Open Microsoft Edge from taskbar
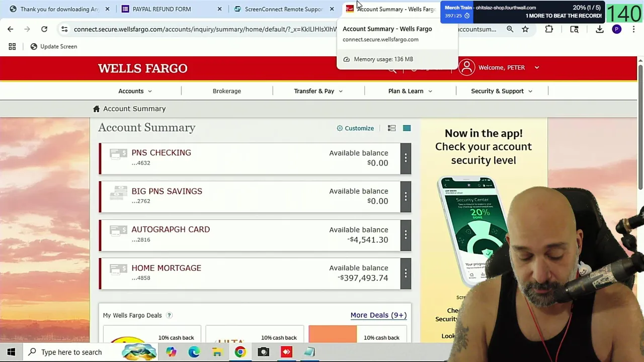Screen dimensions: 644x362 [194, 352]
